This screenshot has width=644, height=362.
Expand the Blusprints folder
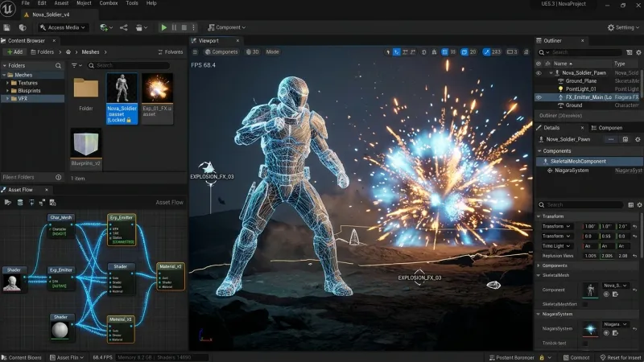click(7, 91)
